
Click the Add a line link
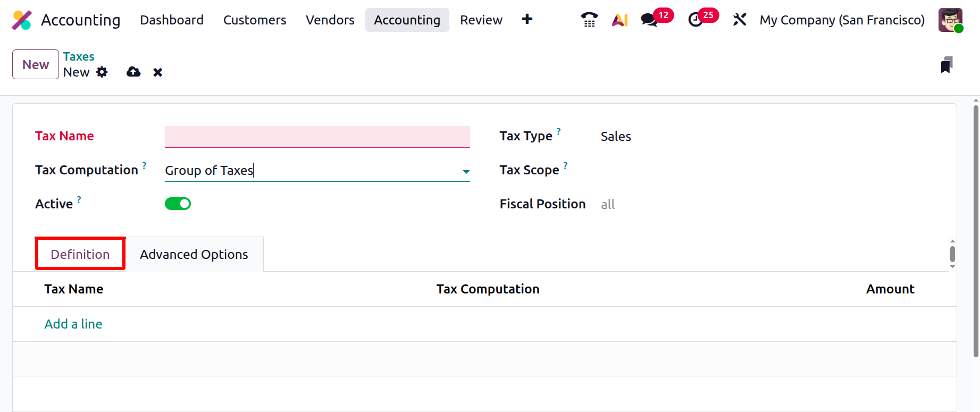(73, 324)
